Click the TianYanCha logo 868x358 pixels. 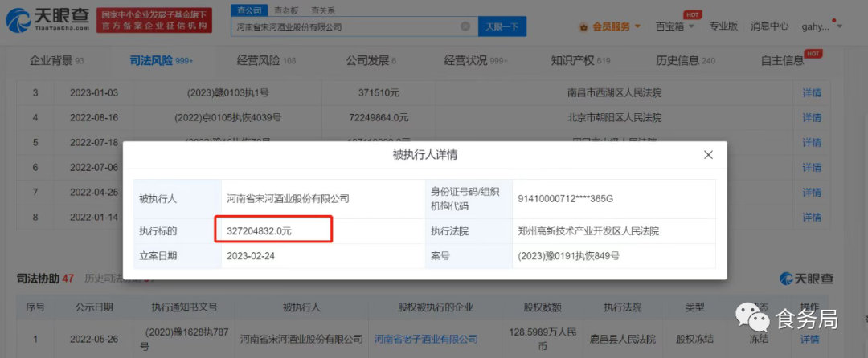point(47,20)
